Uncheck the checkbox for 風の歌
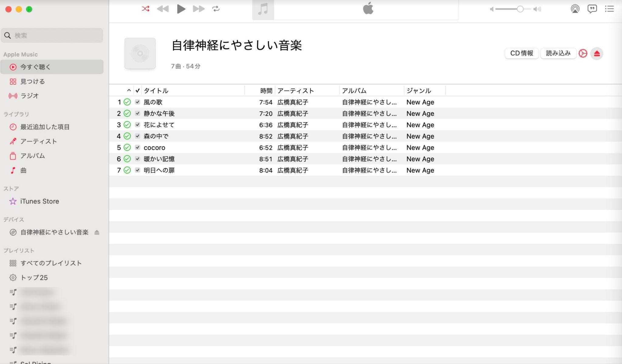This screenshot has height=364, width=622. pos(138,102)
